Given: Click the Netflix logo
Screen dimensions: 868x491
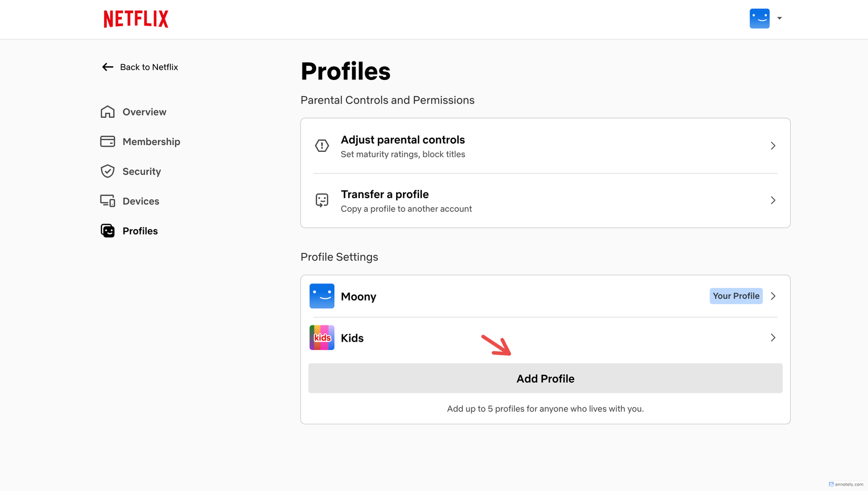Looking at the screenshot, I should [135, 18].
